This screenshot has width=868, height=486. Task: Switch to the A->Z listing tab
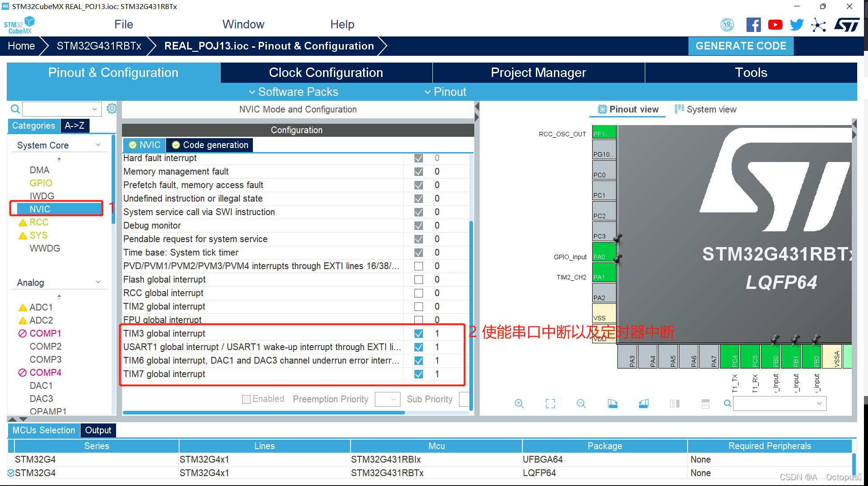point(75,126)
